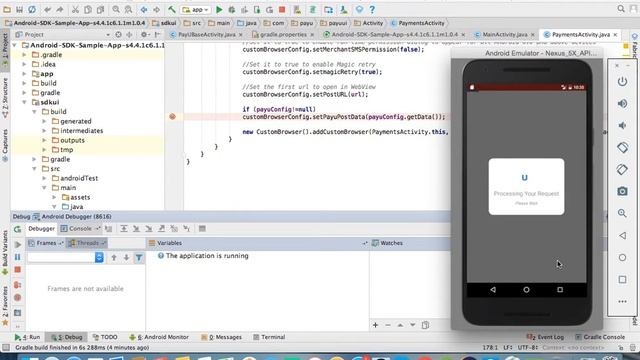640x360 pixels.
Task: Close the PaymentsActivity.java tab
Action: point(615,35)
